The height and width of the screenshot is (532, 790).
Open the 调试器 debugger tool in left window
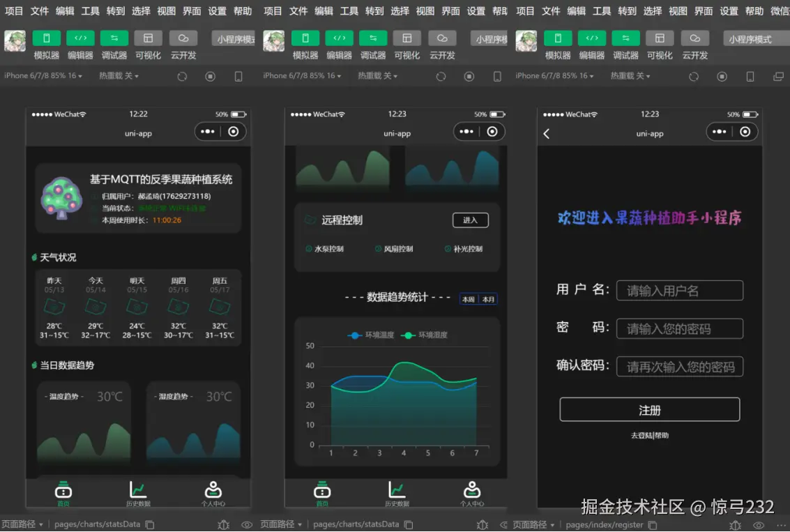[114, 38]
